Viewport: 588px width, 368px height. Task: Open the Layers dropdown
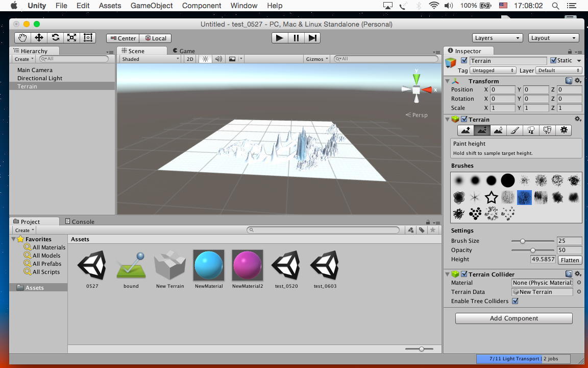coord(497,38)
